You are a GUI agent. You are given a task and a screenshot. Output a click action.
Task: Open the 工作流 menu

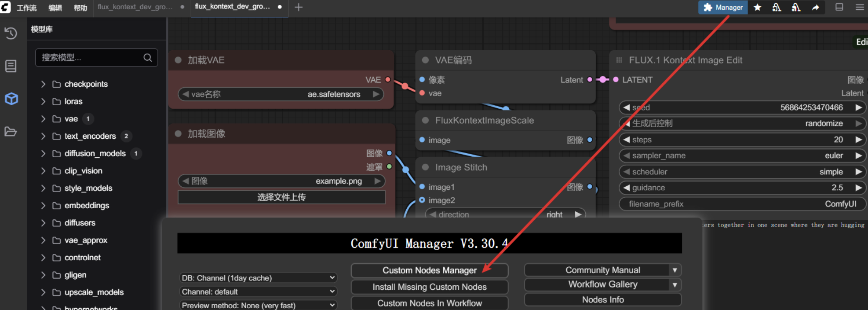[x=26, y=8]
